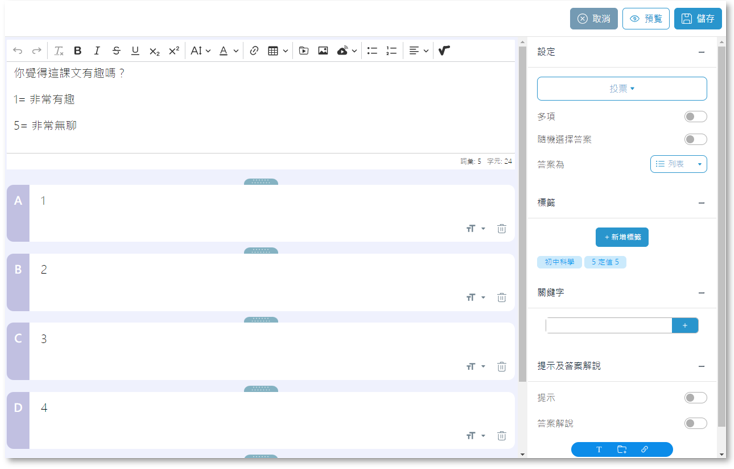This screenshot has width=734, height=469.
Task: Open the math formula (square root) tool
Action: [x=444, y=51]
